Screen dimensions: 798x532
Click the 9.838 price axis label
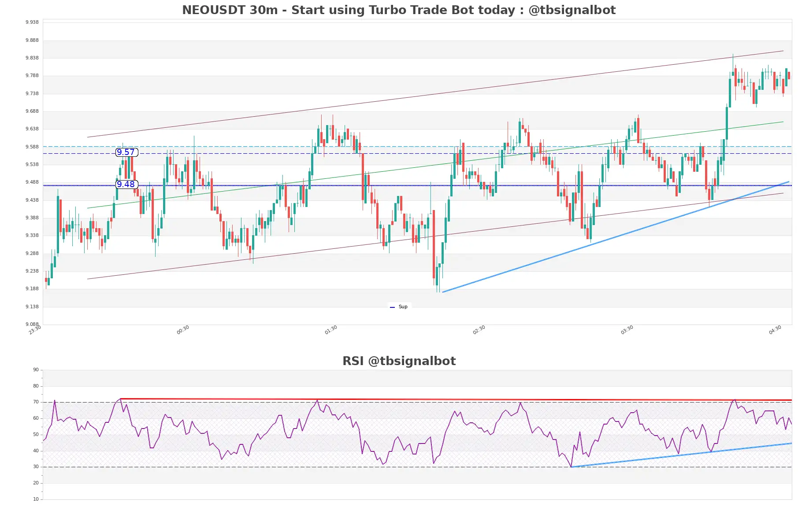(32, 58)
